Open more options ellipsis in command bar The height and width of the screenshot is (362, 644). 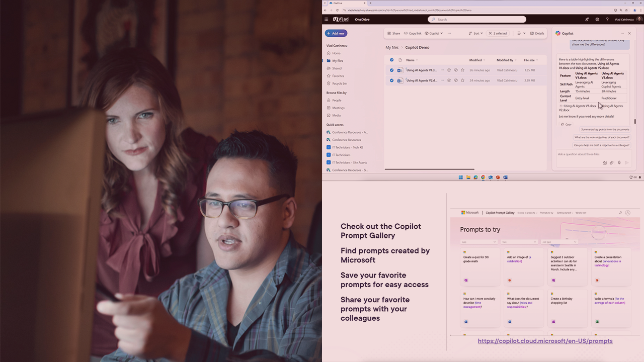[x=449, y=34]
